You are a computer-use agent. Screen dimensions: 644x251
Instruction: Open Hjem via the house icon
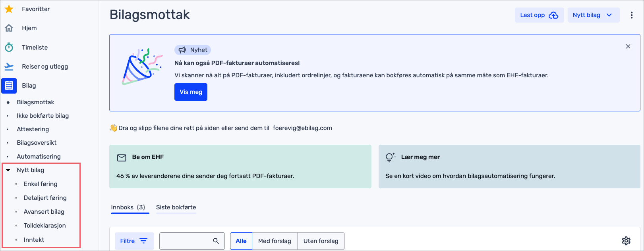[9, 28]
